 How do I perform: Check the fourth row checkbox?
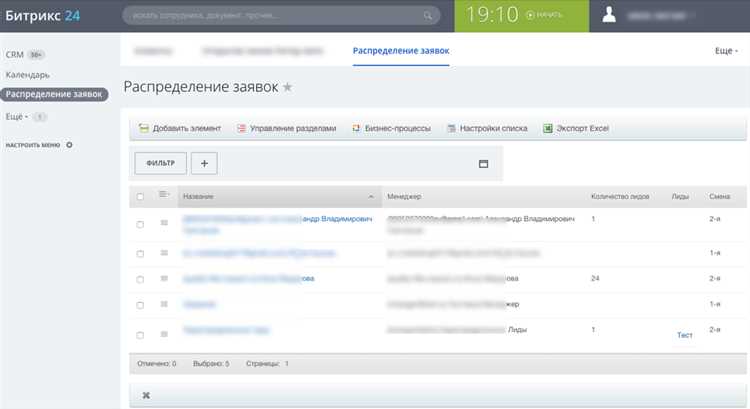click(140, 305)
